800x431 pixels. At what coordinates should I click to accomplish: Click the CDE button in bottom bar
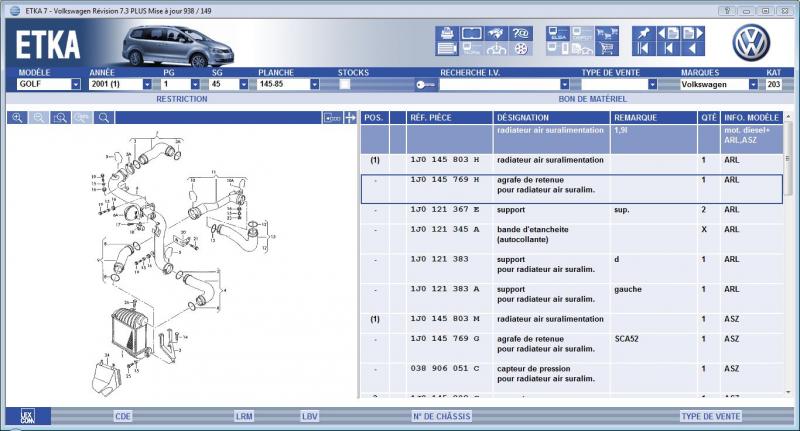tap(123, 416)
